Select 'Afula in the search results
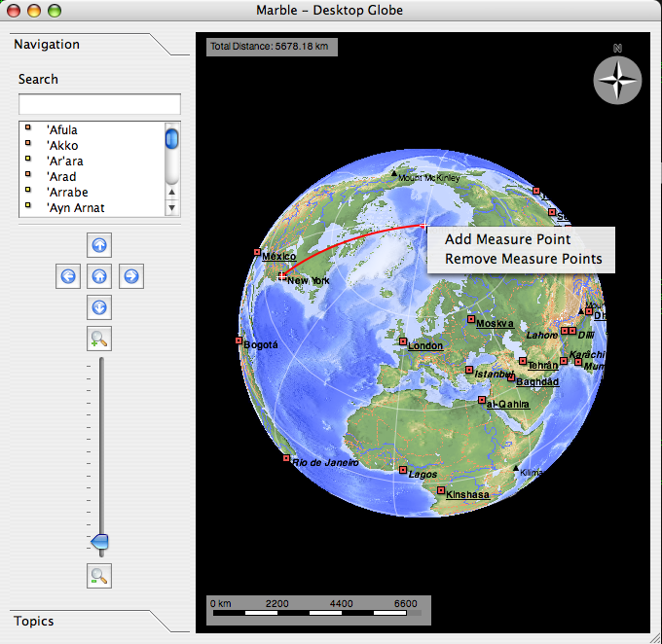This screenshot has height=644, width=662. point(62,130)
